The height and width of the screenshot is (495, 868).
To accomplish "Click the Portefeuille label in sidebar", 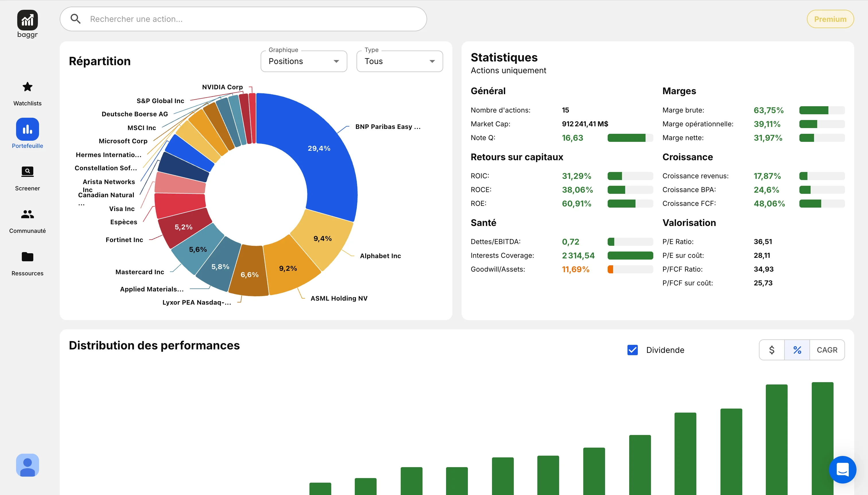I will click(x=28, y=146).
